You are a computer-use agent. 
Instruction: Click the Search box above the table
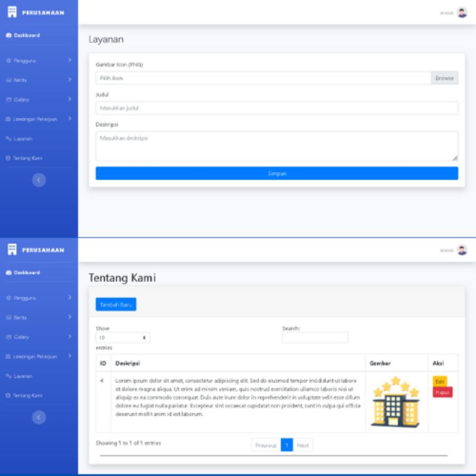(x=315, y=337)
